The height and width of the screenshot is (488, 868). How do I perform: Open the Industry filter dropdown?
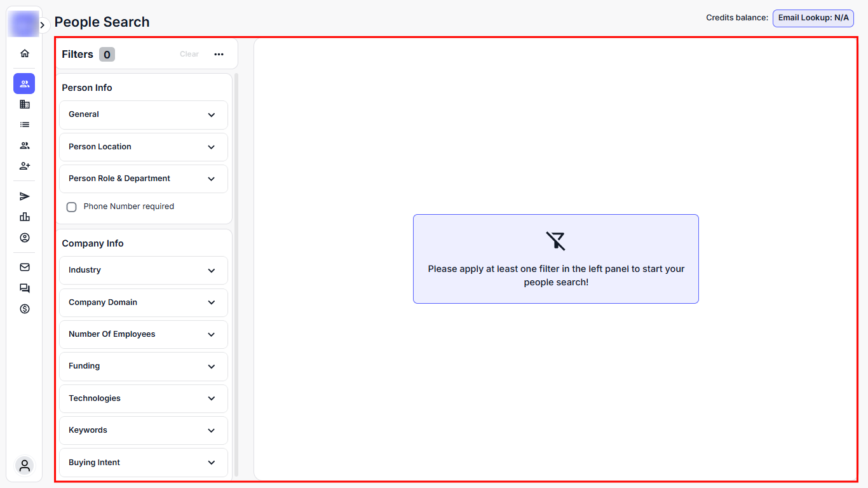click(x=144, y=271)
